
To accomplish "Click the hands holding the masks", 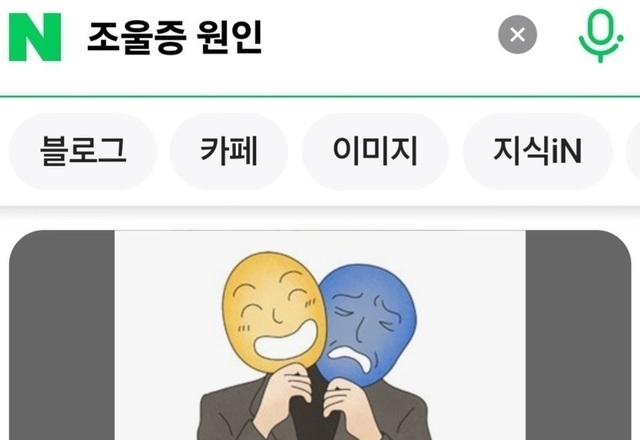I will (x=314, y=398).
